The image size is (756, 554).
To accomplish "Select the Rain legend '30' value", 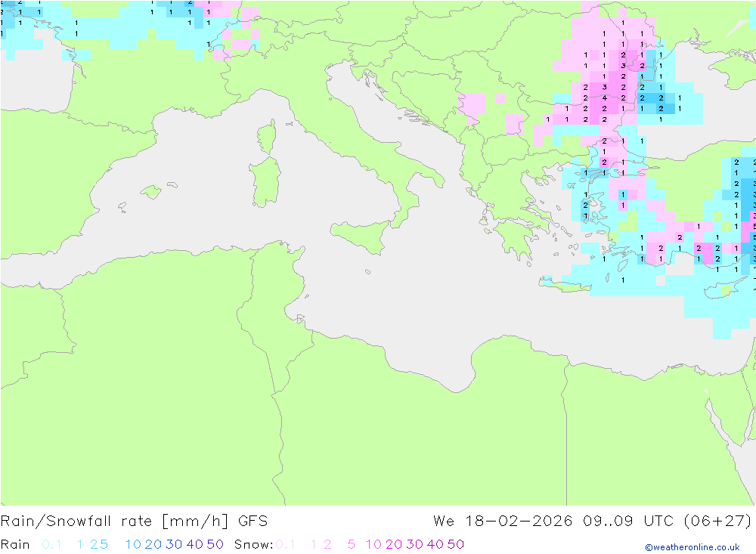I will tap(174, 544).
